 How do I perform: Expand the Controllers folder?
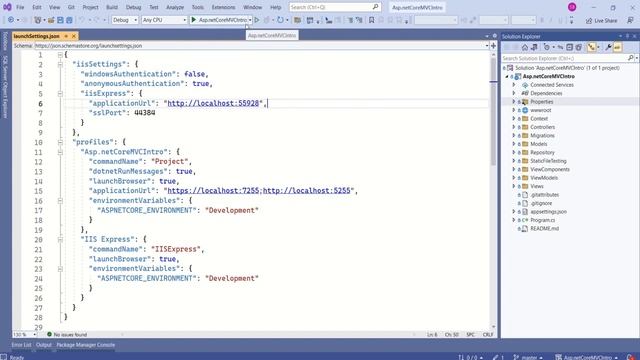[514, 127]
